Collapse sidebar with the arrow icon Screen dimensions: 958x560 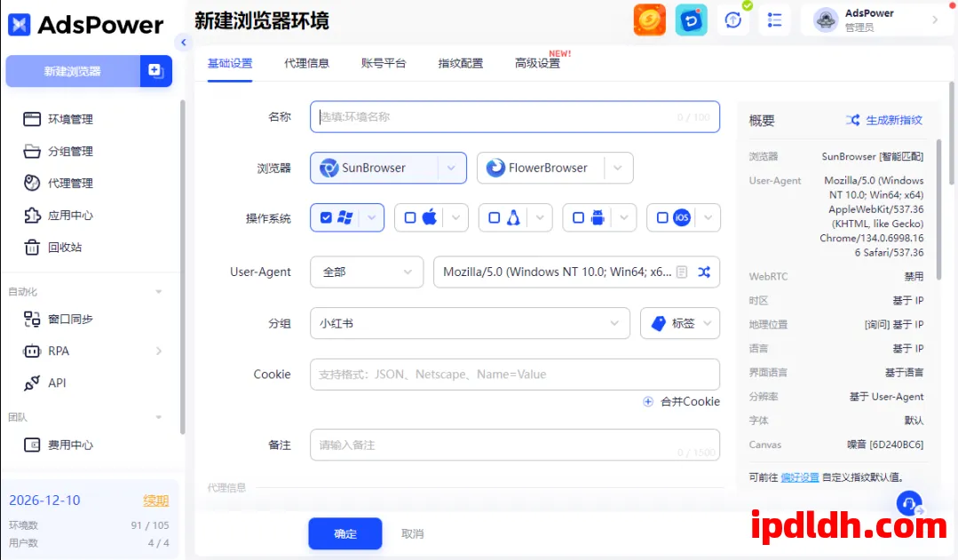click(183, 42)
